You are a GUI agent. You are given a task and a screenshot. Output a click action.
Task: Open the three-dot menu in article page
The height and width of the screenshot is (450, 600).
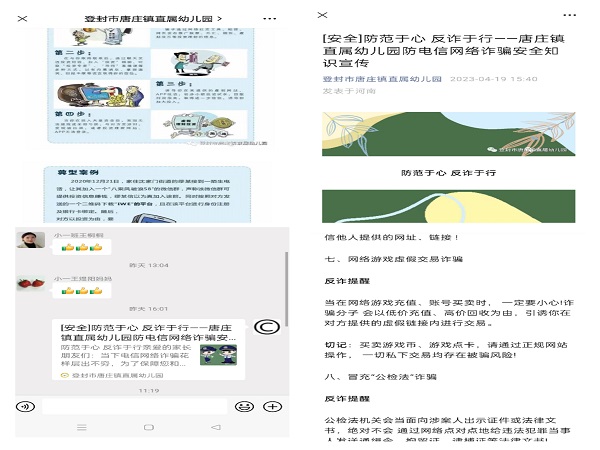coord(569,15)
